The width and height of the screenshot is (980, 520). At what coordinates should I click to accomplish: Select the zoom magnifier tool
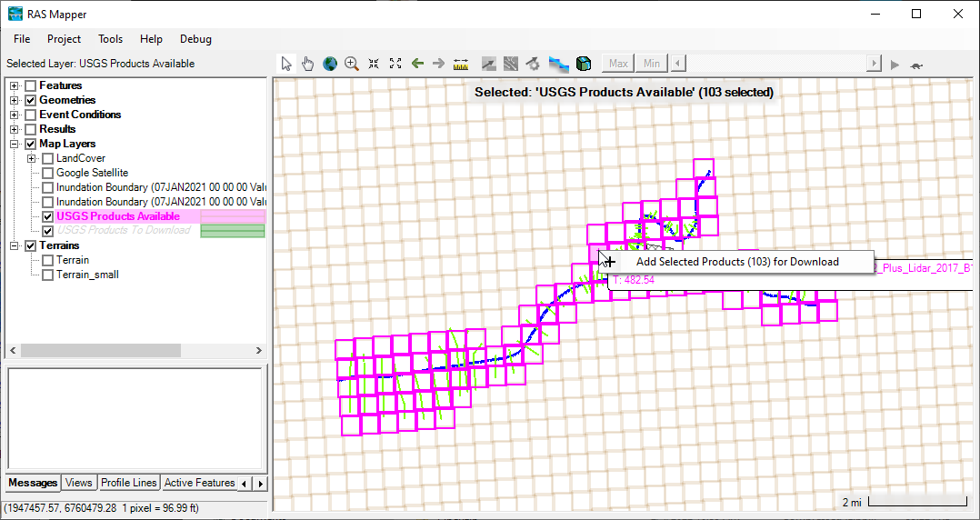352,64
